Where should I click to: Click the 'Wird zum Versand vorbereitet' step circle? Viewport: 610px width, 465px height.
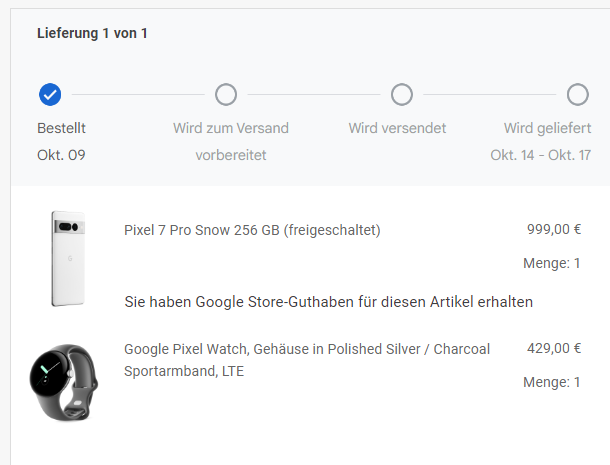coord(226,95)
